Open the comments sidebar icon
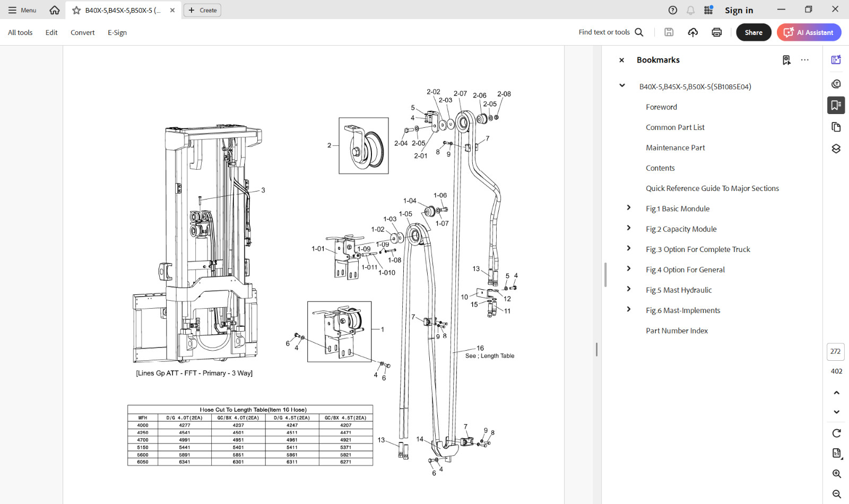 (x=836, y=84)
